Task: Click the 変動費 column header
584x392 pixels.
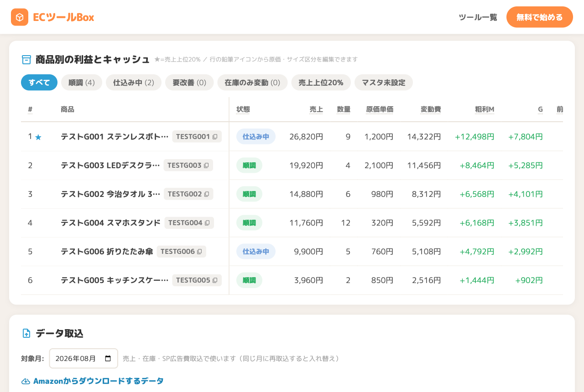Action: tap(431, 109)
